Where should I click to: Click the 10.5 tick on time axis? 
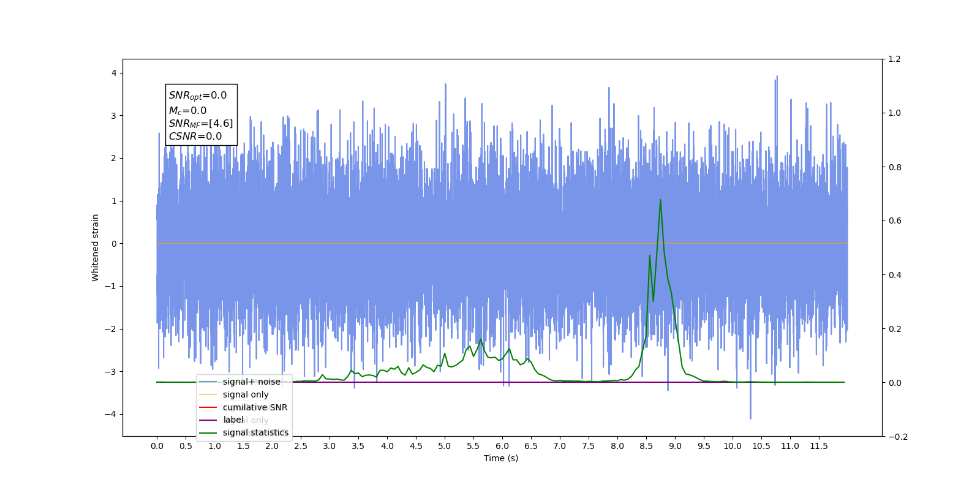tap(761, 446)
